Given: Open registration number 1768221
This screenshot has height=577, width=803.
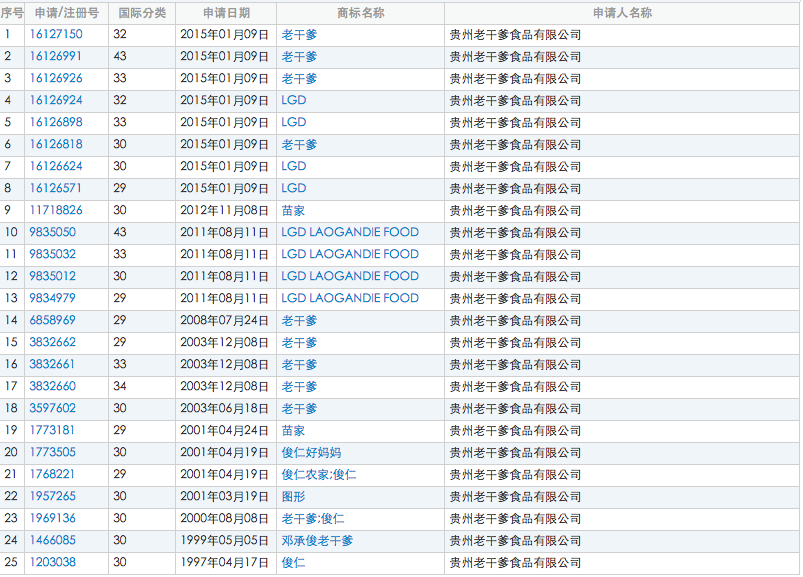Looking at the screenshot, I should (x=52, y=475).
